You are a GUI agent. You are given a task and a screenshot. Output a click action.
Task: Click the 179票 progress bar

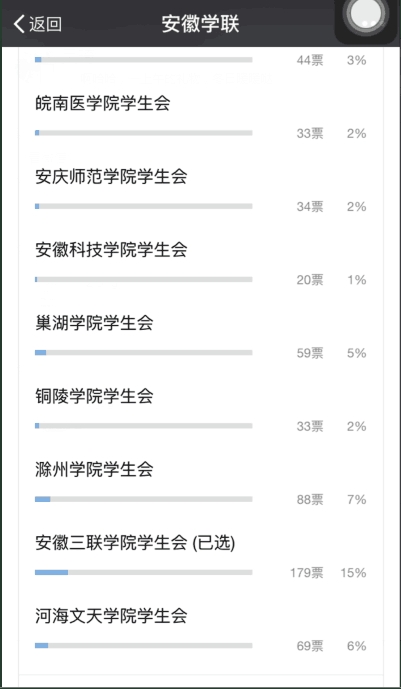point(144,572)
